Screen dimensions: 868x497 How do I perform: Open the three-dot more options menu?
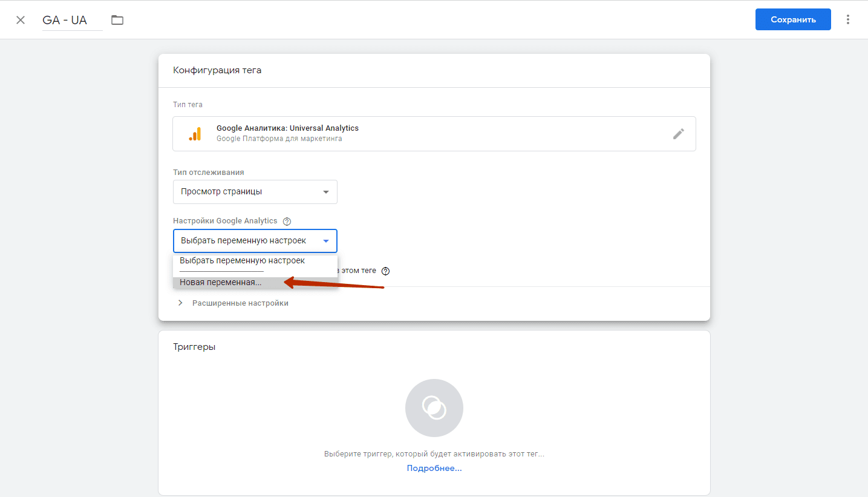(848, 19)
